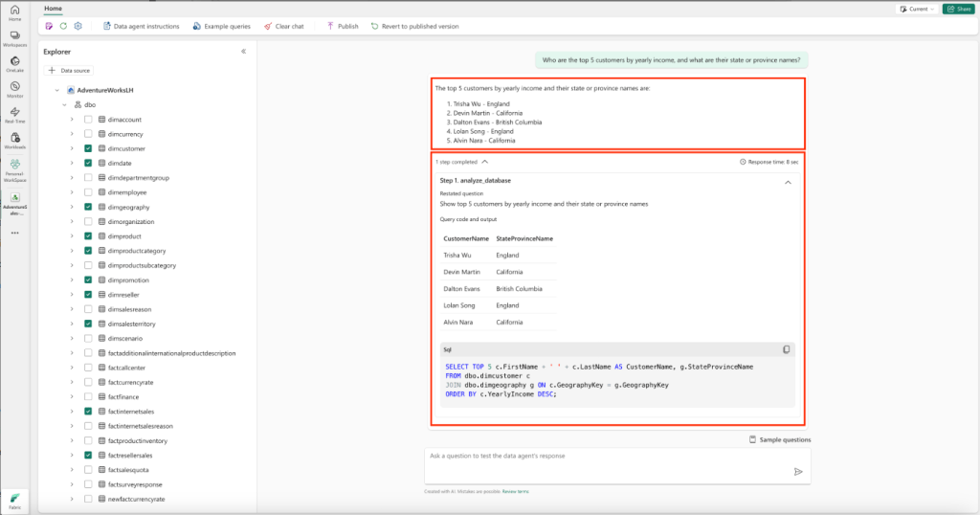Click the Share button
Screen dimensions: 980x515
coord(958,9)
